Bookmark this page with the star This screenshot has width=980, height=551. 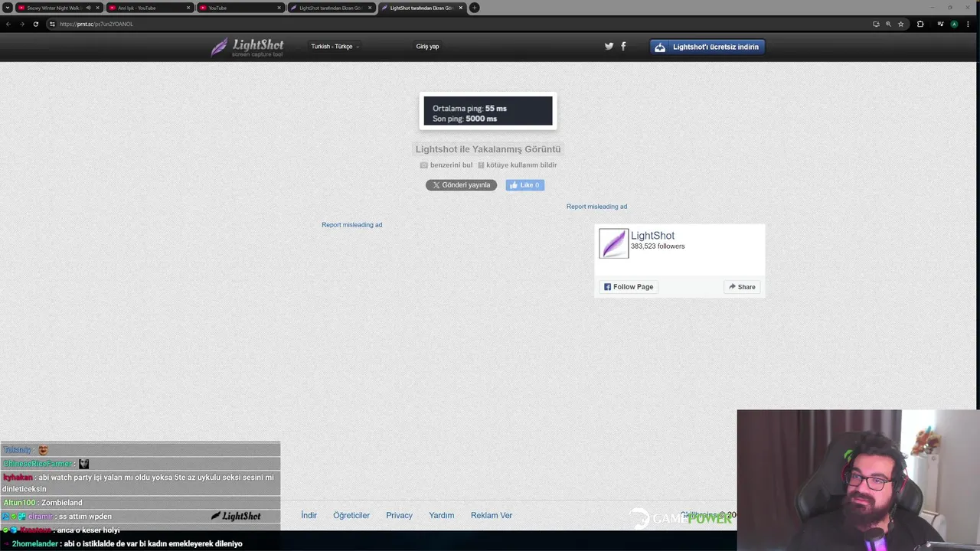pyautogui.click(x=900, y=24)
